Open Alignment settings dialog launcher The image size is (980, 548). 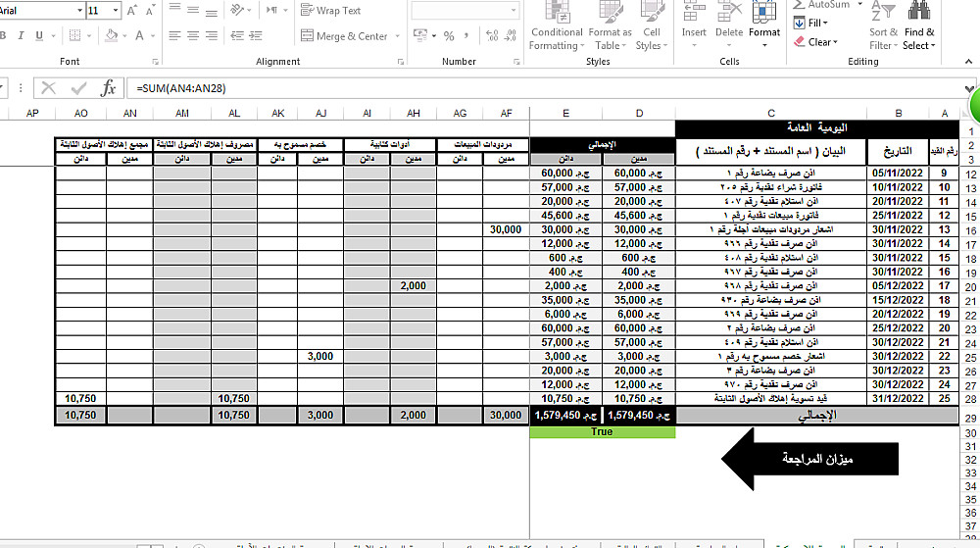click(x=400, y=61)
